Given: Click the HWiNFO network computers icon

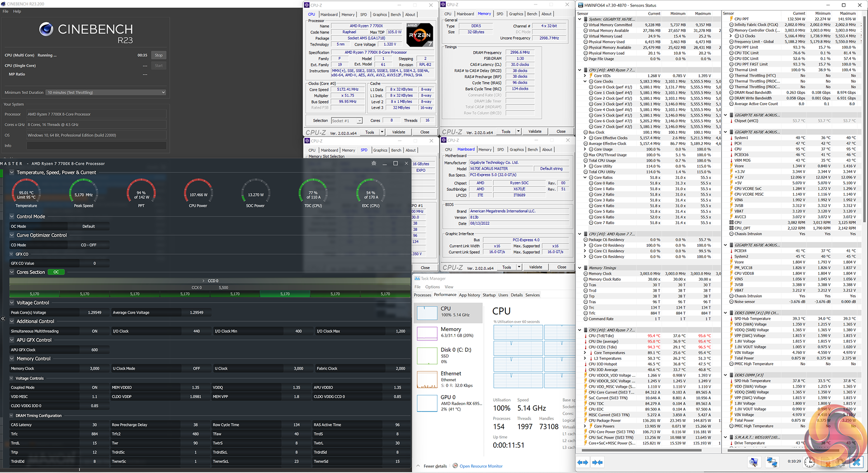Looking at the screenshot, I should [x=772, y=462].
